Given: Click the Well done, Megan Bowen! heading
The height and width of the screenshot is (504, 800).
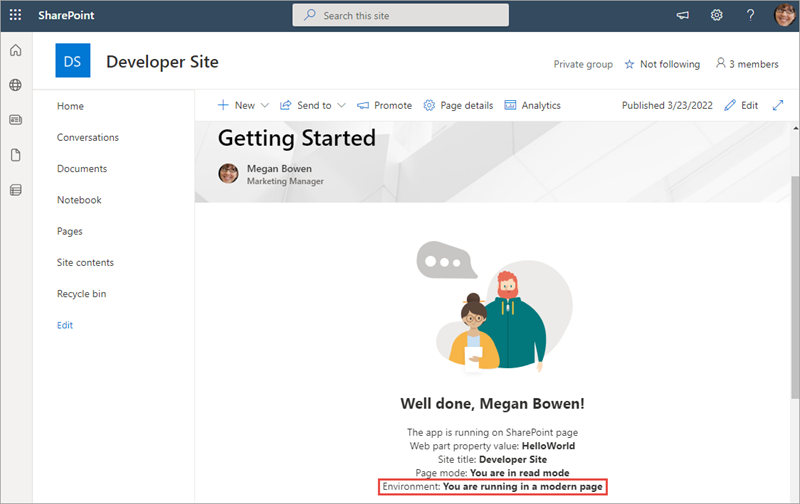Looking at the screenshot, I should tap(492, 404).
